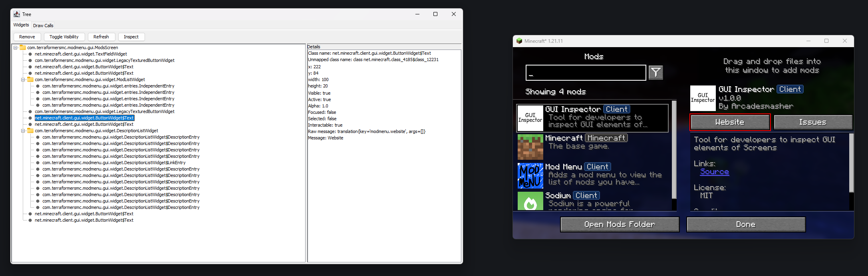Click the DescriptionListWidget folder icon
The width and height of the screenshot is (868, 276).
pos(30,131)
